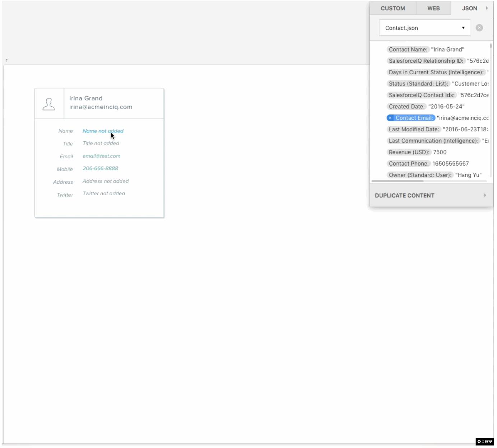This screenshot has width=497, height=448.
Task: Open the Contact.json file dropdown
Action: pos(425,28)
